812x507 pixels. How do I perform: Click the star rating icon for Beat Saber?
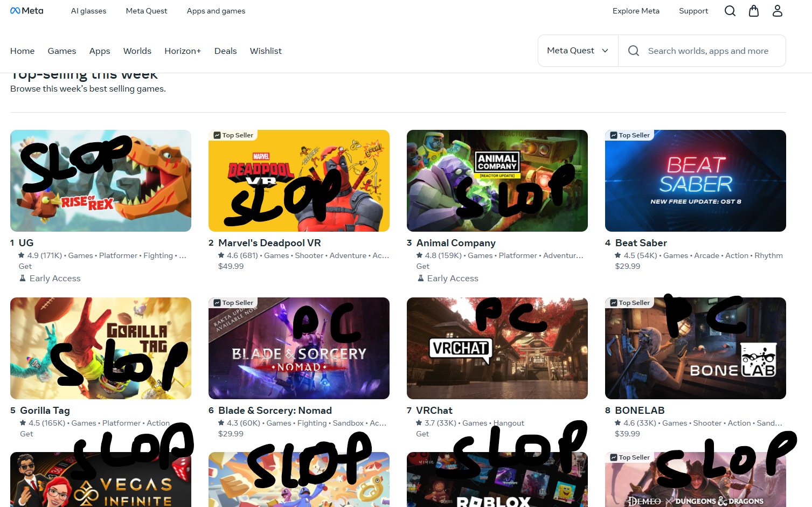618,255
